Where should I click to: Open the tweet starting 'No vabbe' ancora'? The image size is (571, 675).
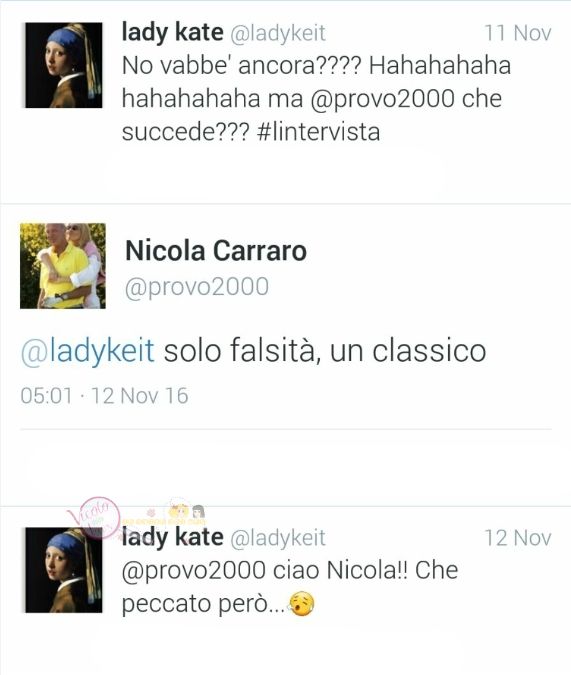316,99
